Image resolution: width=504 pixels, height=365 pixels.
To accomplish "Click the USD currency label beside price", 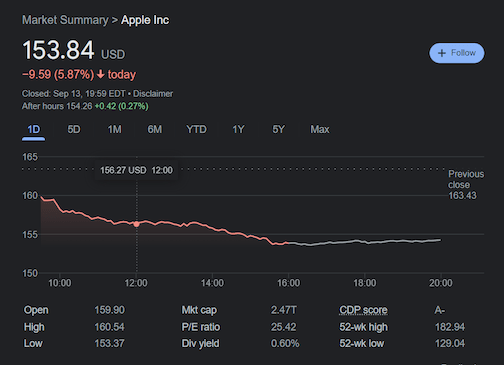I will click(x=113, y=54).
